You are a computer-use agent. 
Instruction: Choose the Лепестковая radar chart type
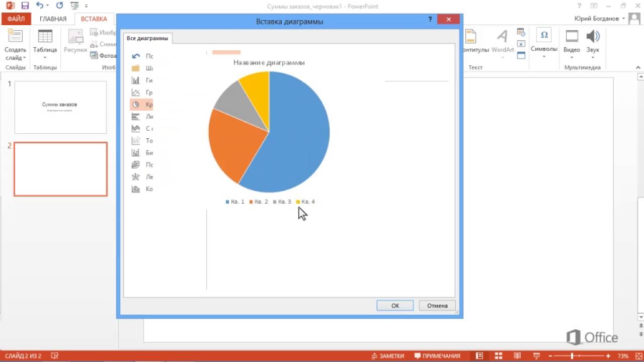tap(141, 177)
